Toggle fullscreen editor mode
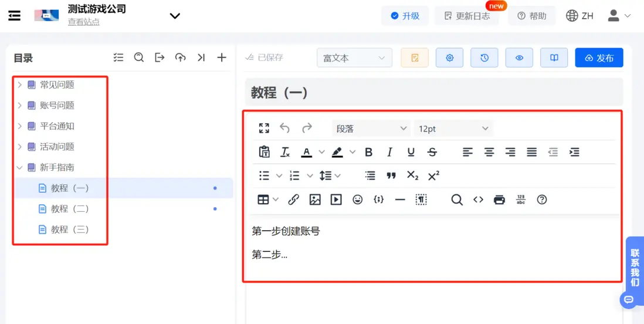 [264, 129]
